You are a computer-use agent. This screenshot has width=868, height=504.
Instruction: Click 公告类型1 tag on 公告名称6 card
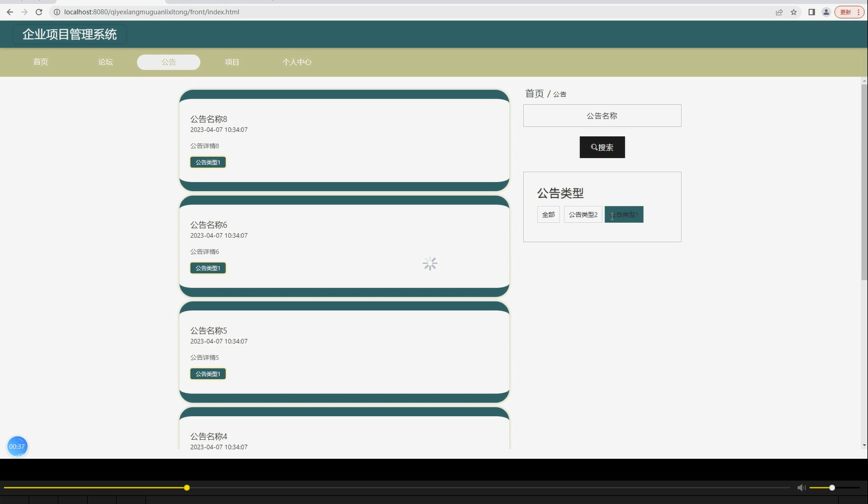(208, 268)
